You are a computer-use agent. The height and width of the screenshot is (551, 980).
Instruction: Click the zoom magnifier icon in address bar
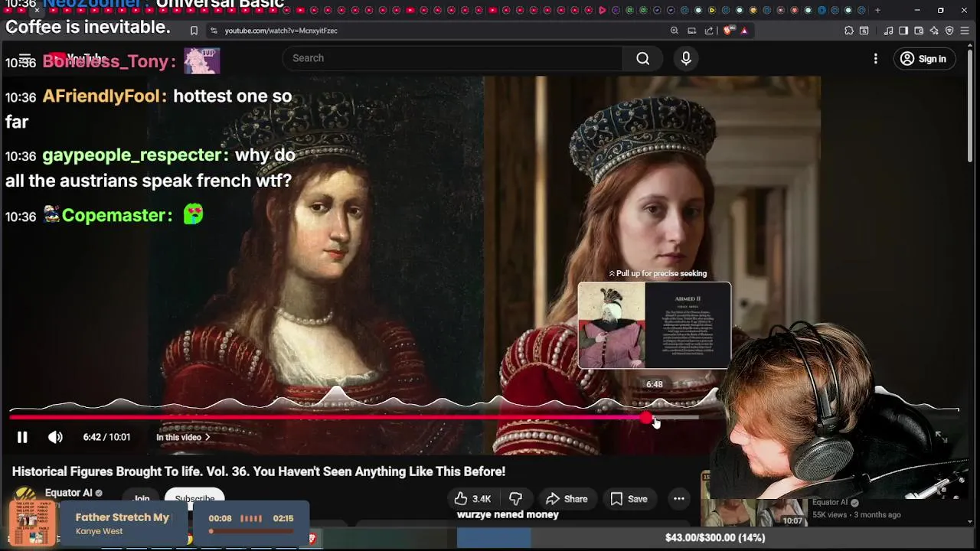(674, 31)
